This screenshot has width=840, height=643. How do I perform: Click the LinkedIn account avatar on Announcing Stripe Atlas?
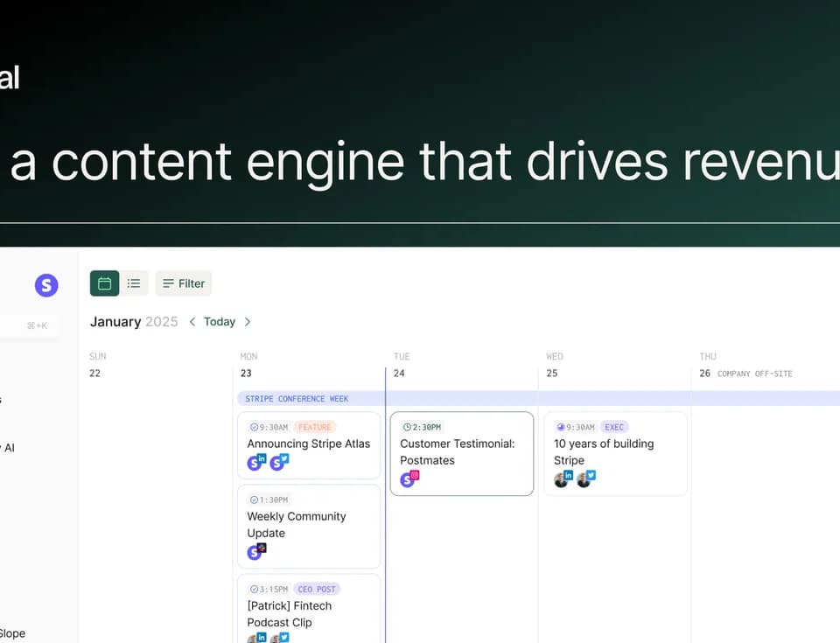click(255, 463)
